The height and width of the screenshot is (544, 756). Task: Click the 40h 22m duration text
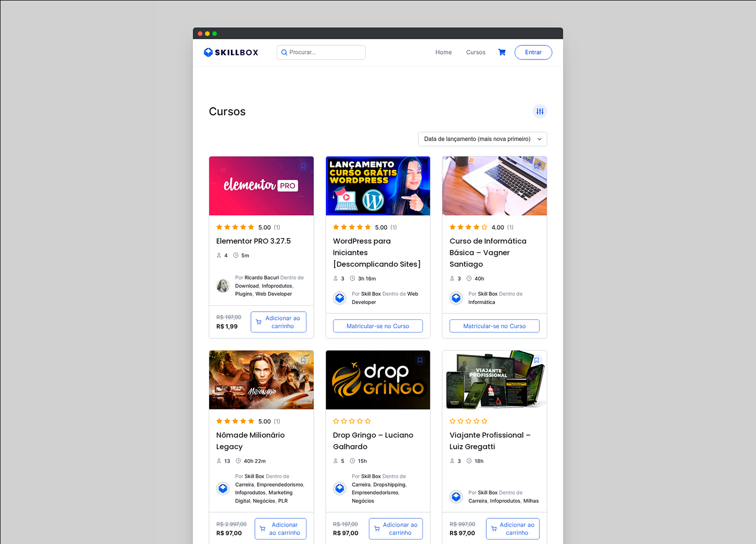tap(255, 461)
